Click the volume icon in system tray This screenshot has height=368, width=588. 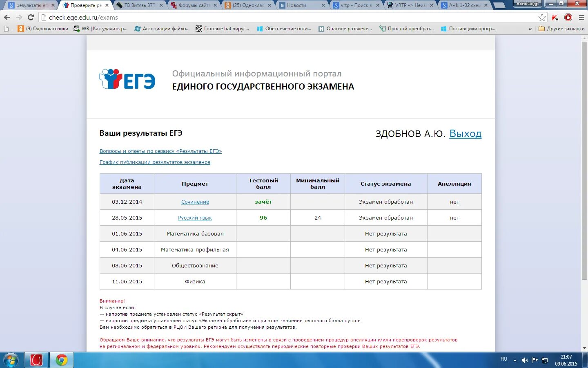click(525, 360)
